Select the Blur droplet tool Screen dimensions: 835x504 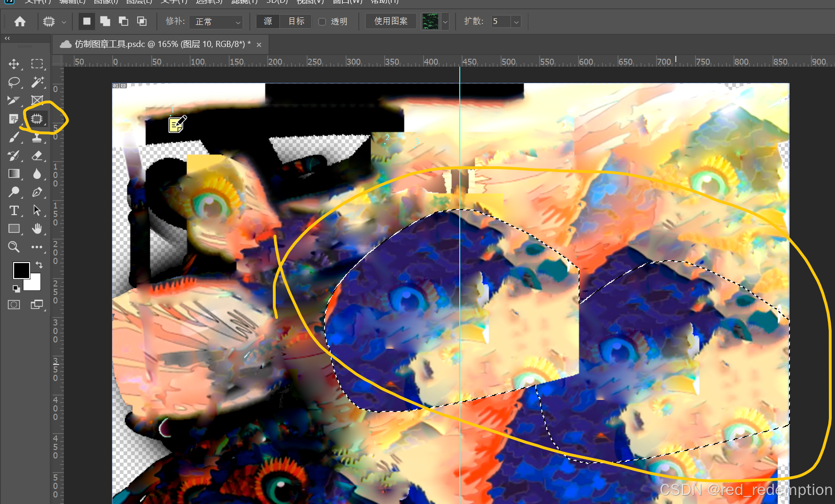pyautogui.click(x=37, y=174)
